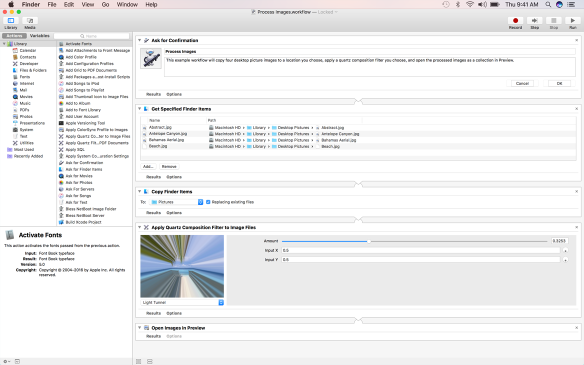The width and height of the screenshot is (584, 365).
Task: Select Fonts category in Library
Action: tap(25, 77)
